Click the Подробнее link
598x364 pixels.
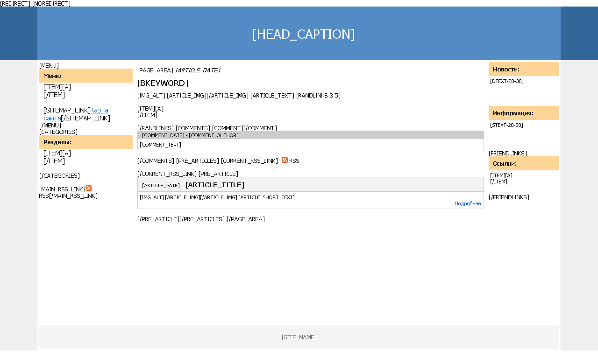[468, 203]
